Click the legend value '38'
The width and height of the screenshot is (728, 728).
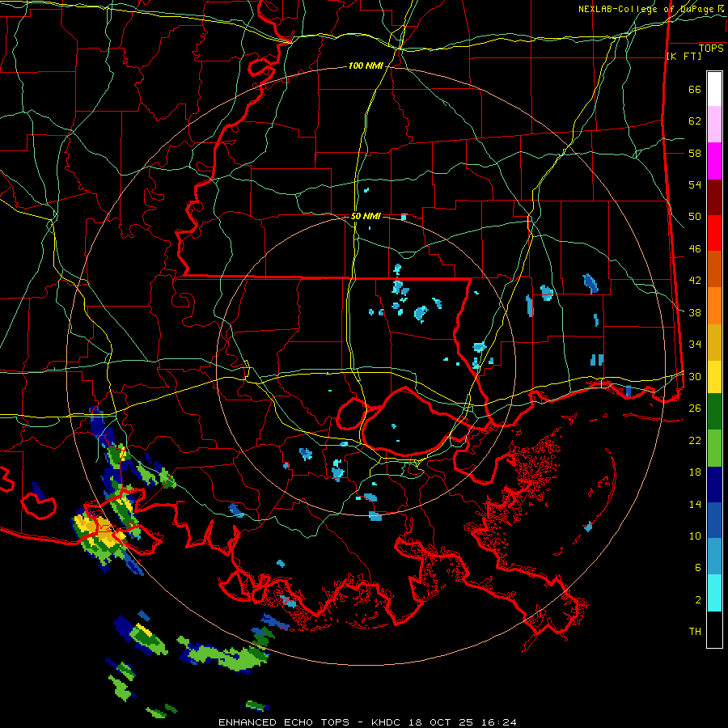(x=695, y=312)
